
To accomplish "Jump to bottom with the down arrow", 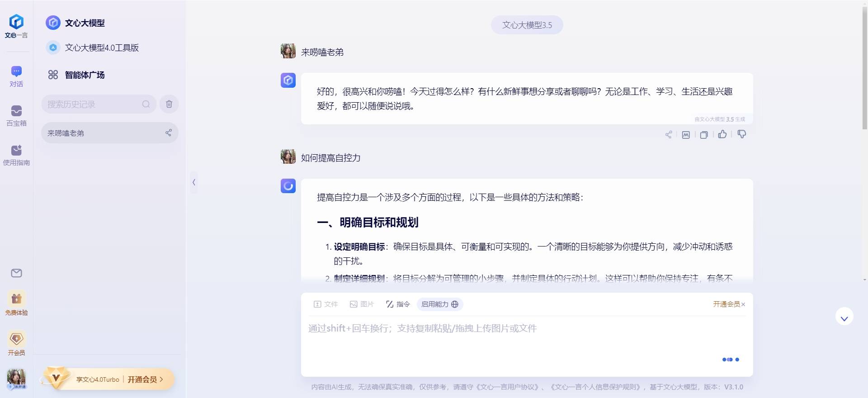I will (844, 317).
